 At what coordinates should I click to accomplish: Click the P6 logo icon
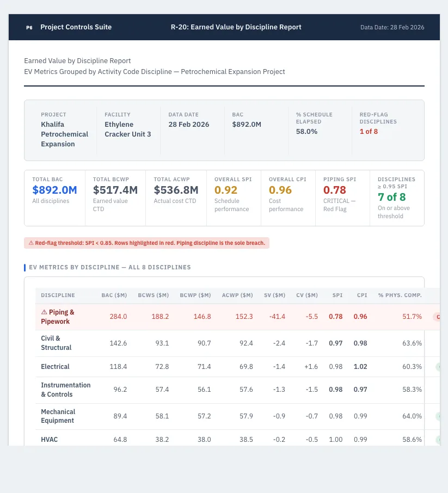tap(29, 27)
